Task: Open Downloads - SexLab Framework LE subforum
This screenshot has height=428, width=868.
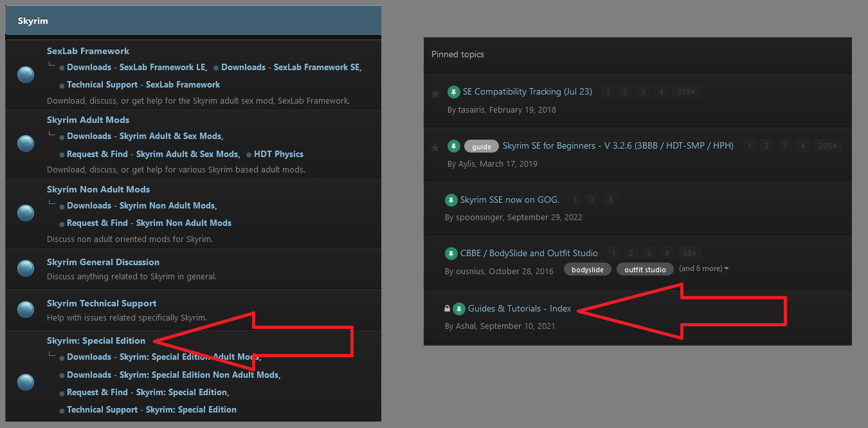Action: point(136,67)
